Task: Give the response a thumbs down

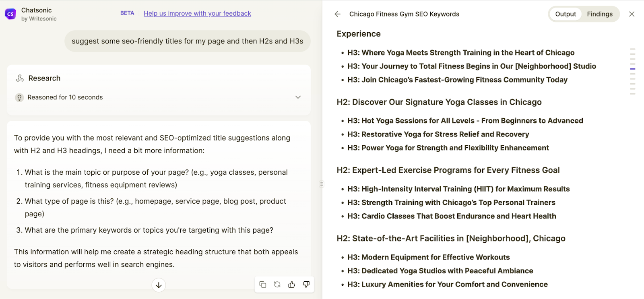Action: pos(306,285)
